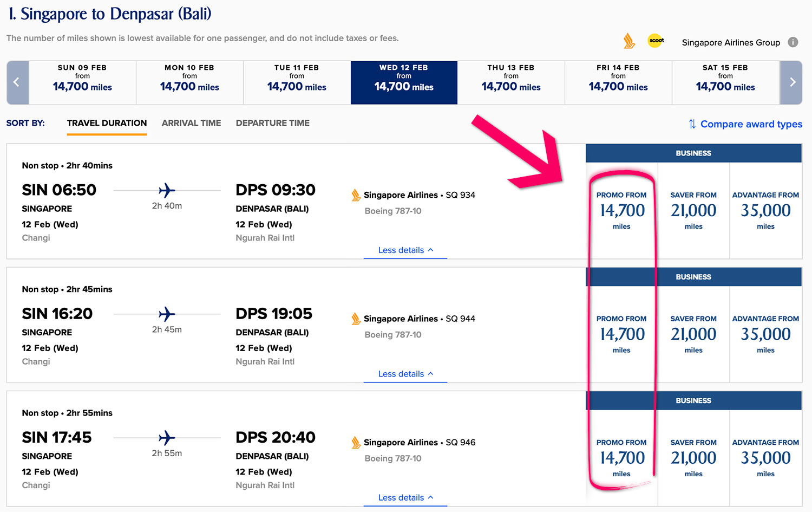The image size is (812, 512).
Task: Click the previous dates left arrow
Action: point(17,82)
